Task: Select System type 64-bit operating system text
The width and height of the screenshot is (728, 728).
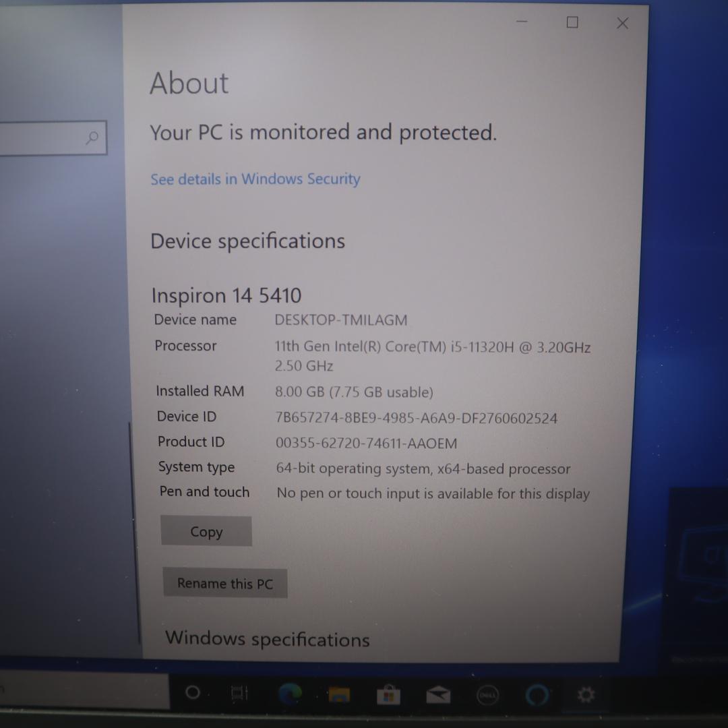Action: click(x=423, y=468)
